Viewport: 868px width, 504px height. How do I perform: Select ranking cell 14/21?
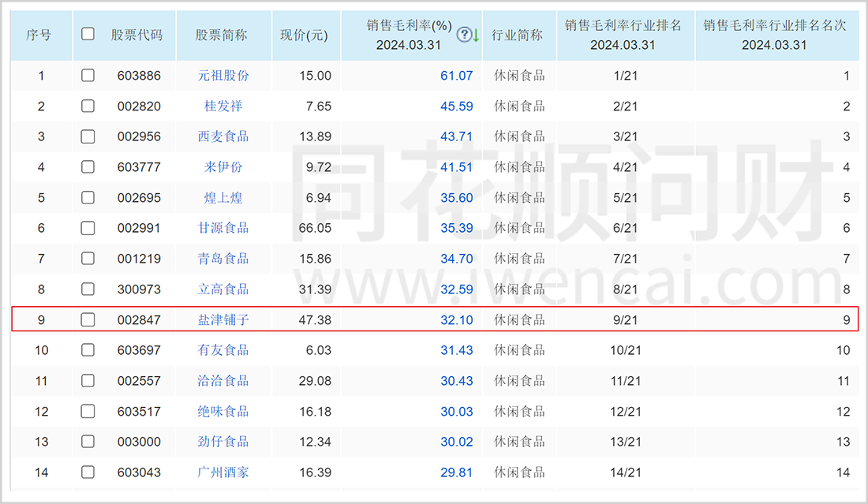(x=626, y=472)
